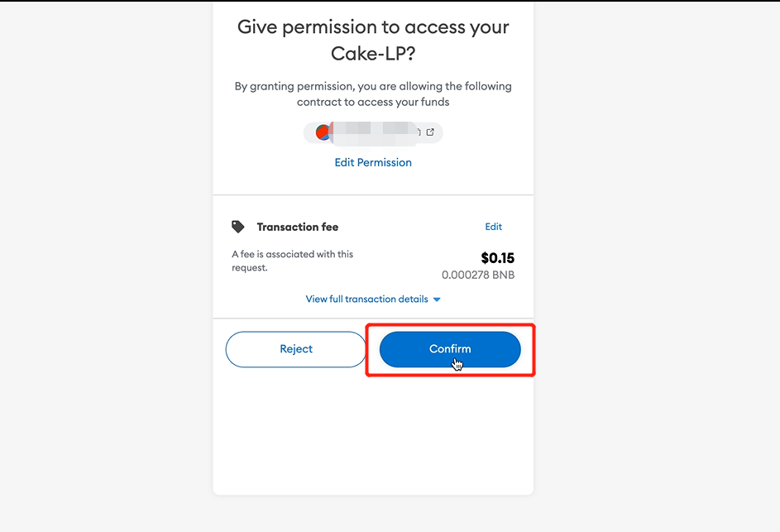Open contract in block explorer icon

coord(430,132)
